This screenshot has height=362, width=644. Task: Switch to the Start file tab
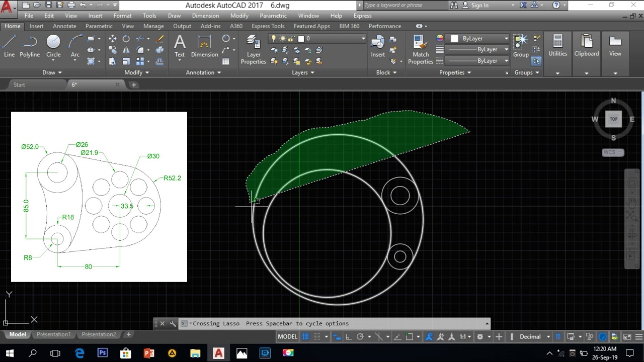coord(19,84)
